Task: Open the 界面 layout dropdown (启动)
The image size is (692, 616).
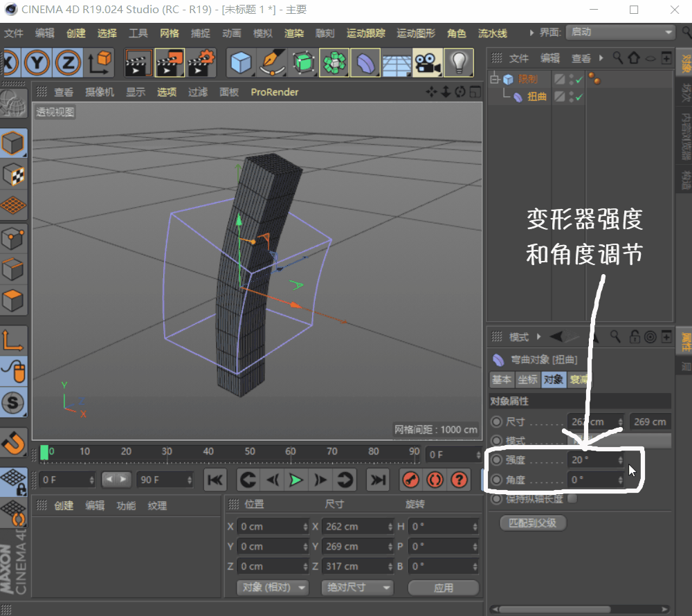Action: (x=619, y=33)
